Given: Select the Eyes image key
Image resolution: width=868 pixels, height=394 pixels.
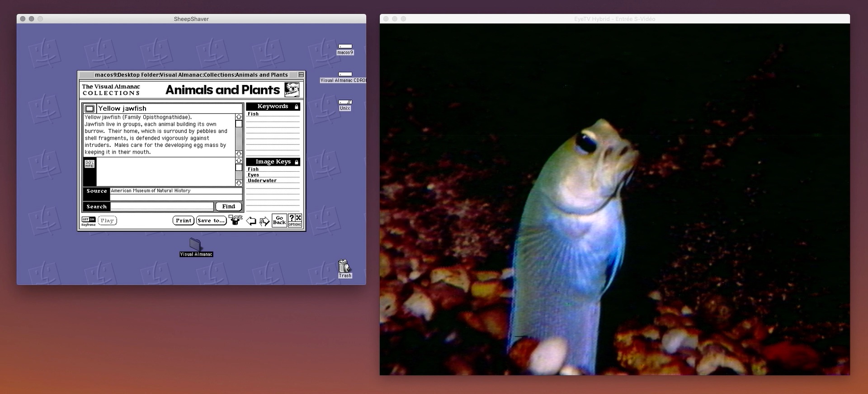Looking at the screenshot, I should [x=253, y=175].
